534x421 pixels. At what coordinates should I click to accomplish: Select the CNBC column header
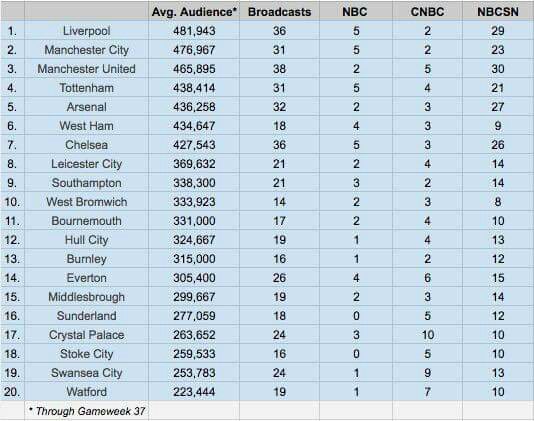click(427, 12)
